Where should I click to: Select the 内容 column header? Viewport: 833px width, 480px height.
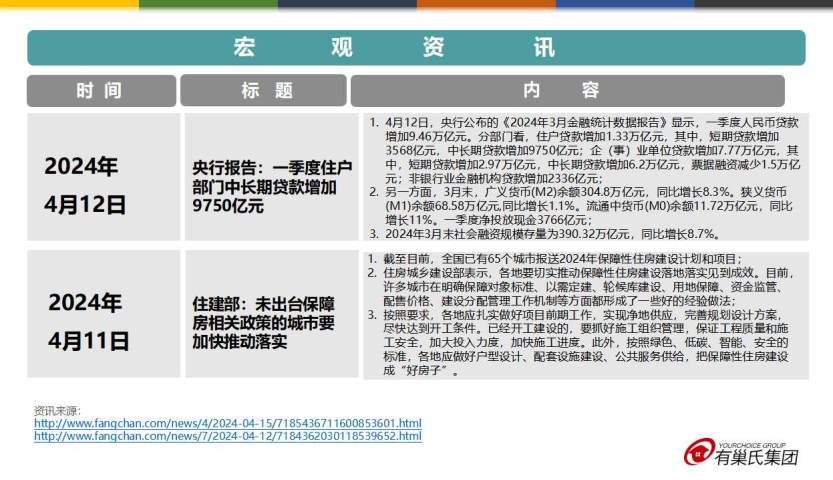[567, 91]
